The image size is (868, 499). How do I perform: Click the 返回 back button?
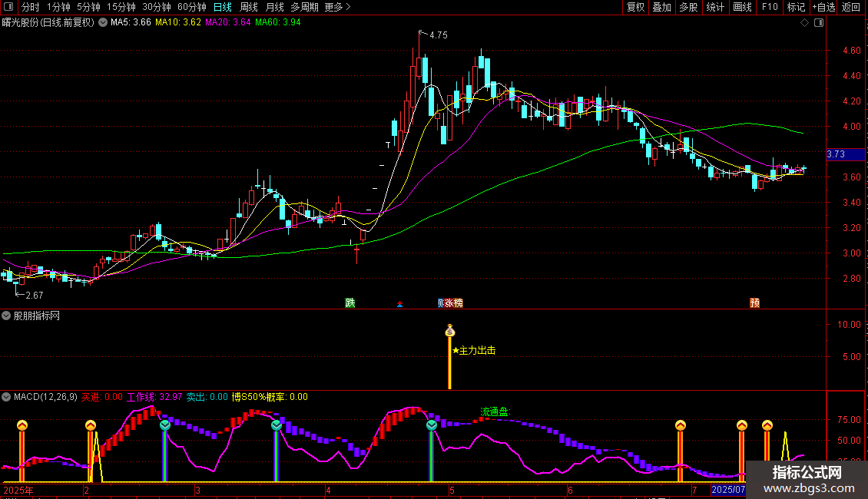point(851,7)
